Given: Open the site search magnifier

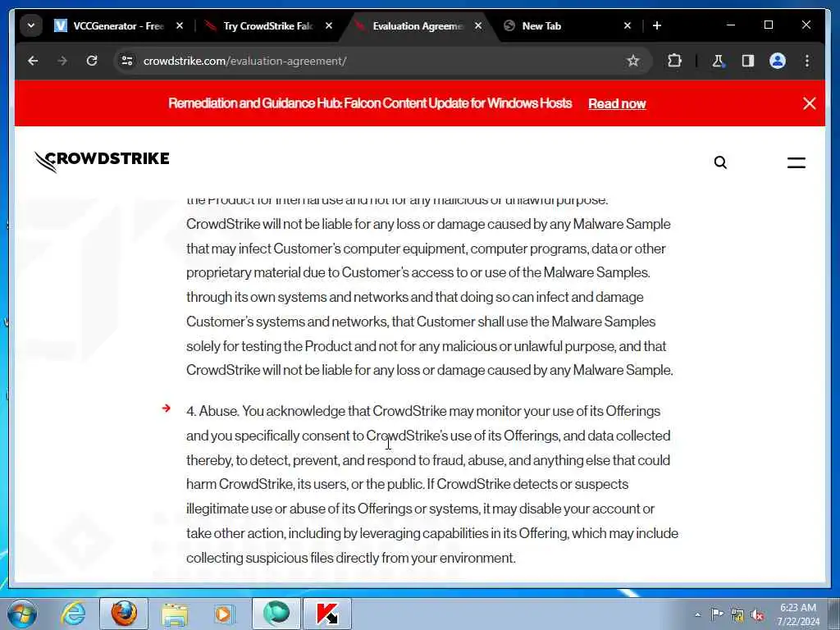Looking at the screenshot, I should [x=720, y=162].
